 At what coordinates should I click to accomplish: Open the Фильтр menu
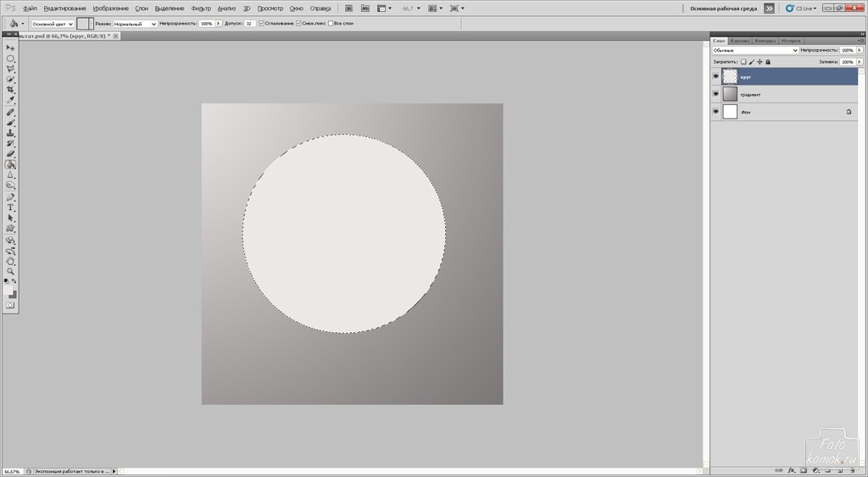201,8
